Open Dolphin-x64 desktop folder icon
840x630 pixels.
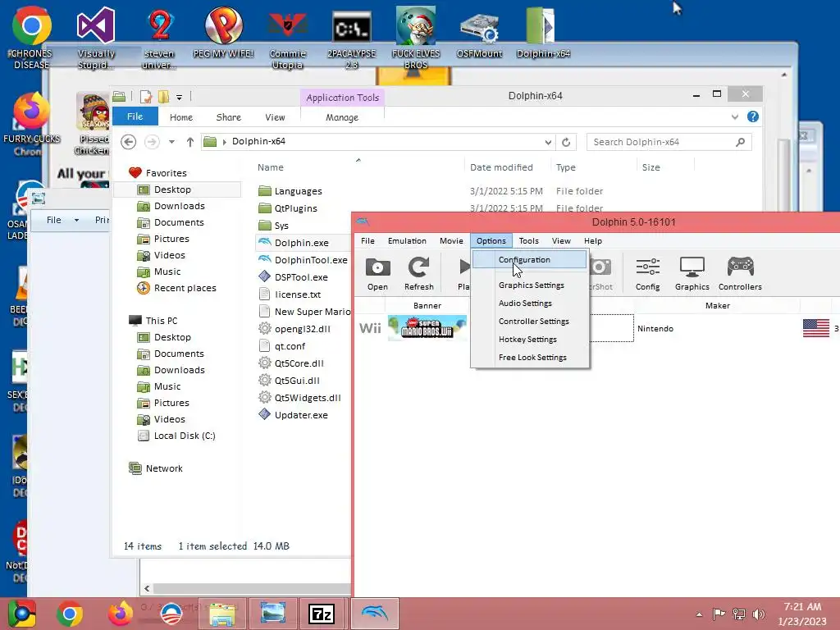coord(543,34)
